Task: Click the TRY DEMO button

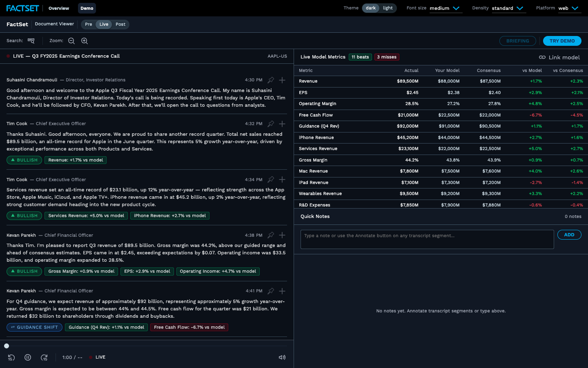Action: pyautogui.click(x=562, y=41)
